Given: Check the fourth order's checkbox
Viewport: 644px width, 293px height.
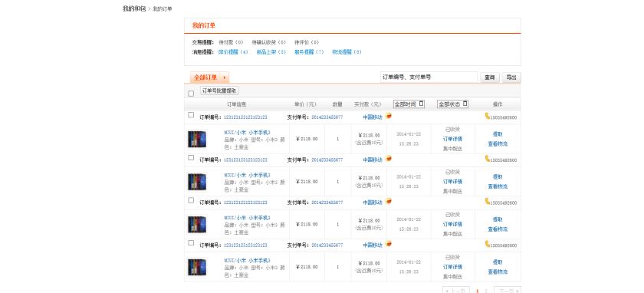Looking at the screenshot, I should [x=191, y=243].
